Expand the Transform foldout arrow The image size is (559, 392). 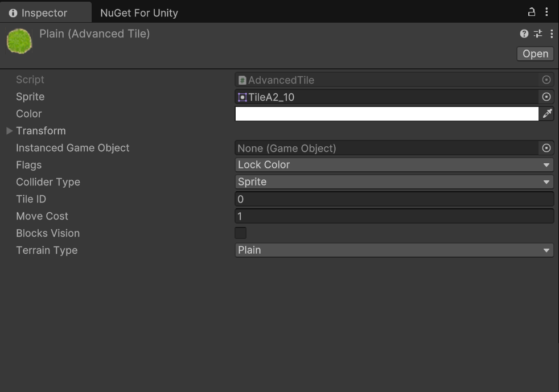click(9, 131)
